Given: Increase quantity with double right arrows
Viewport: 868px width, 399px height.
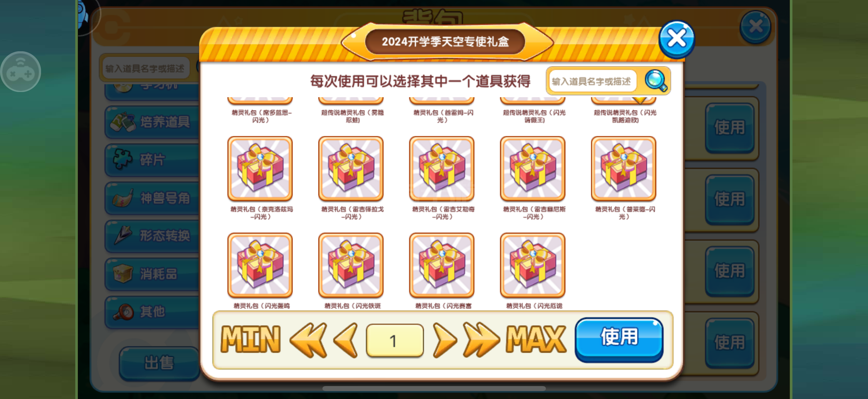Looking at the screenshot, I should pos(481,340).
